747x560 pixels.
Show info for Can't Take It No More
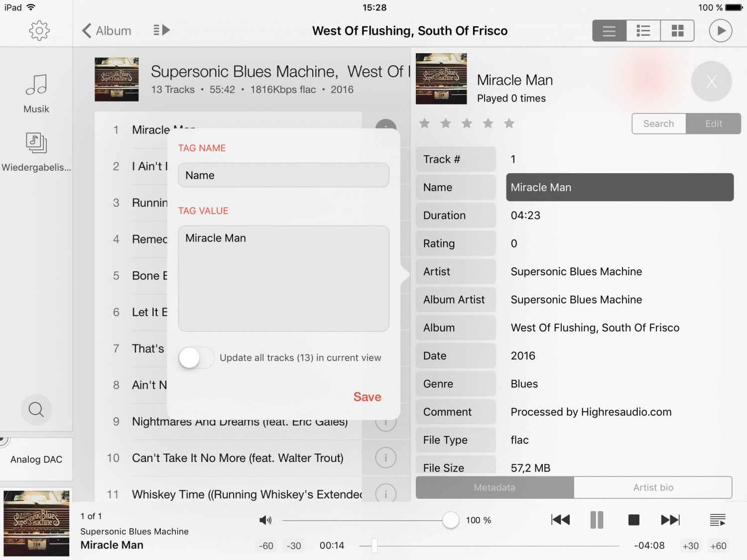point(385,457)
